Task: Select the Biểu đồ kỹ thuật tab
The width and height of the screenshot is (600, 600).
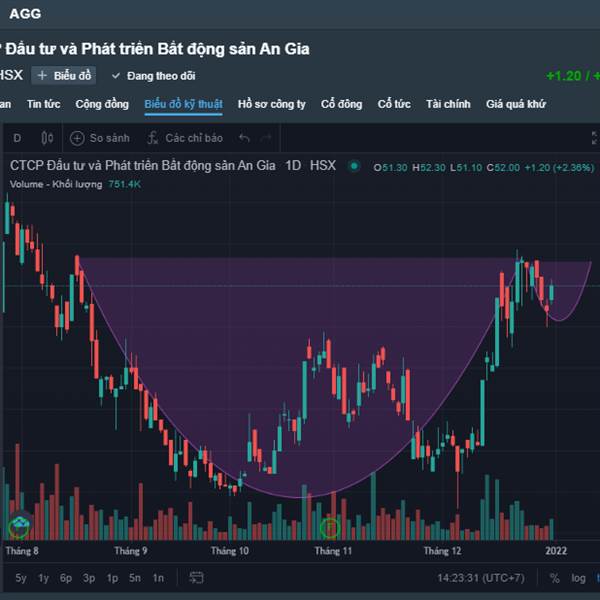Action: click(x=184, y=104)
